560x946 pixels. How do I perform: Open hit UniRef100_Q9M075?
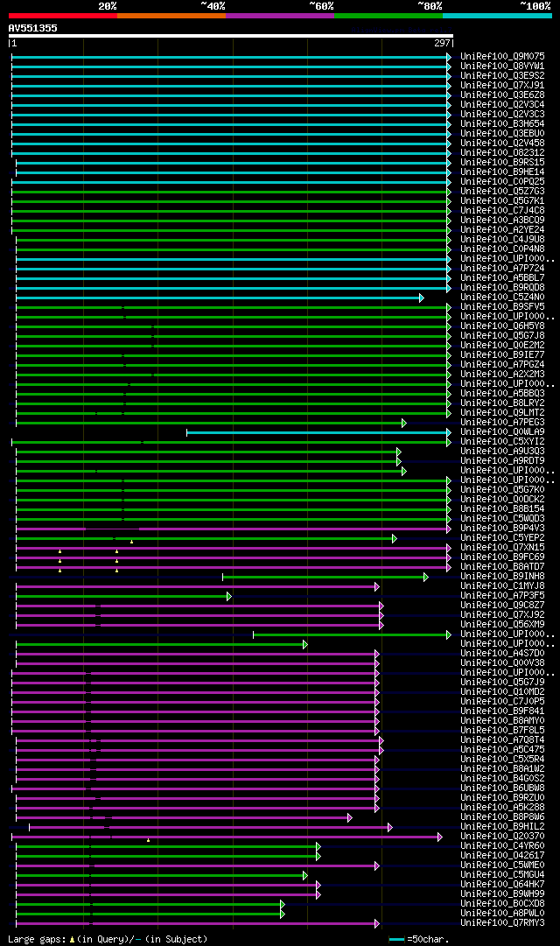[x=502, y=56]
